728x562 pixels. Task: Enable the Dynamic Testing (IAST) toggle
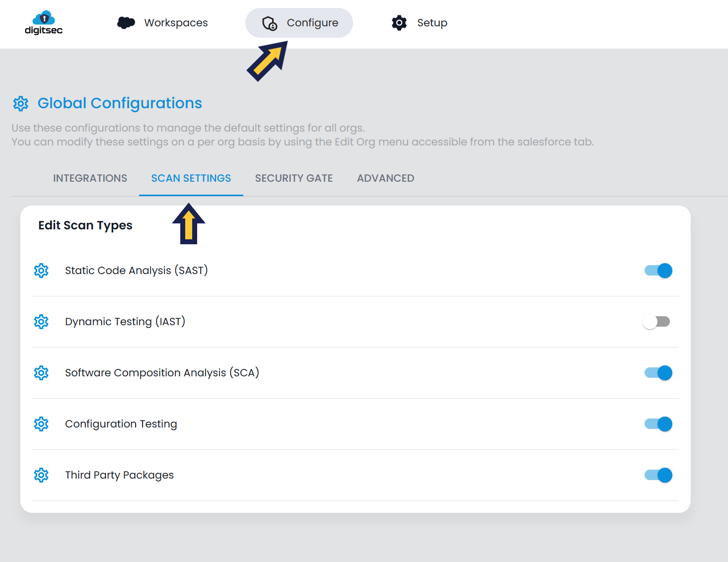pos(656,322)
